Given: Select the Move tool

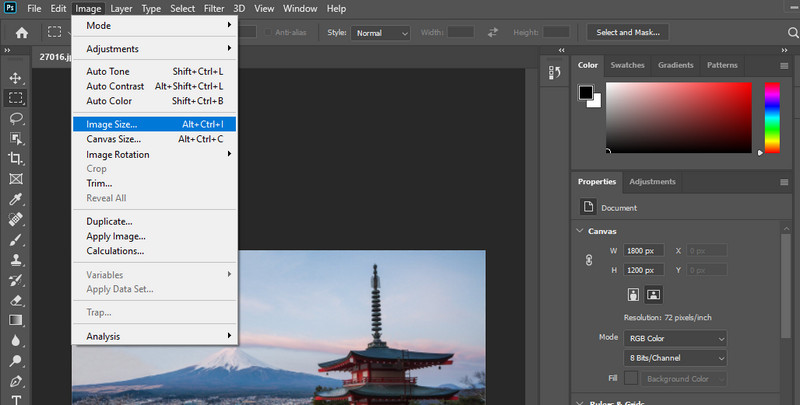Looking at the screenshot, I should pyautogui.click(x=16, y=78).
